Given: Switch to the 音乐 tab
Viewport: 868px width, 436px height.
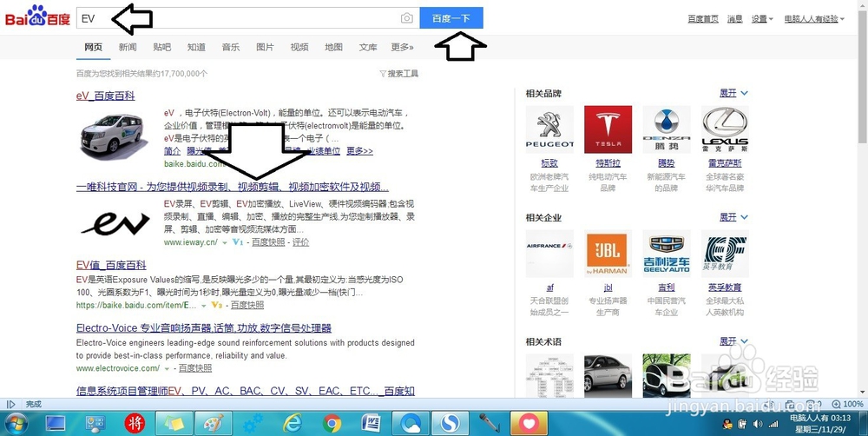Looking at the screenshot, I should tap(230, 47).
